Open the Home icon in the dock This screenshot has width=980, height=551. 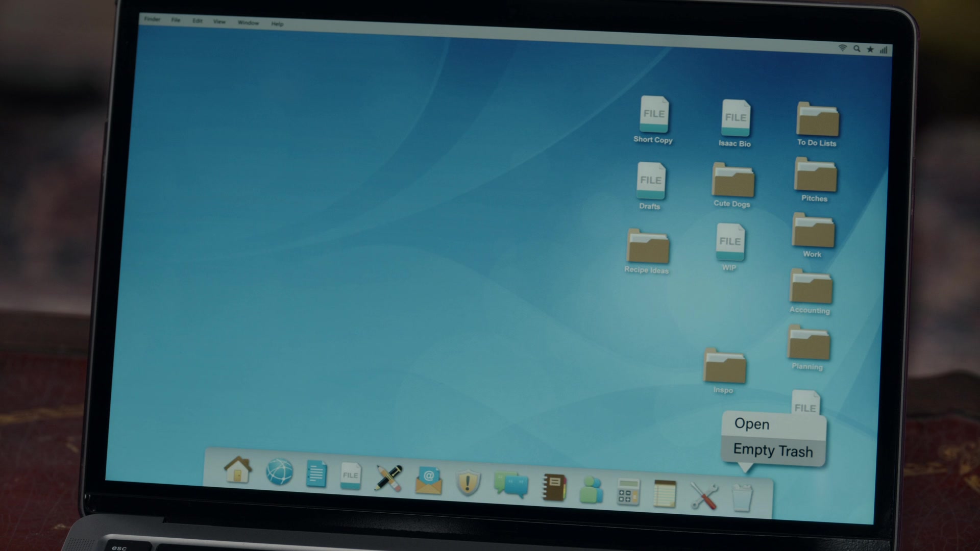[238, 470]
